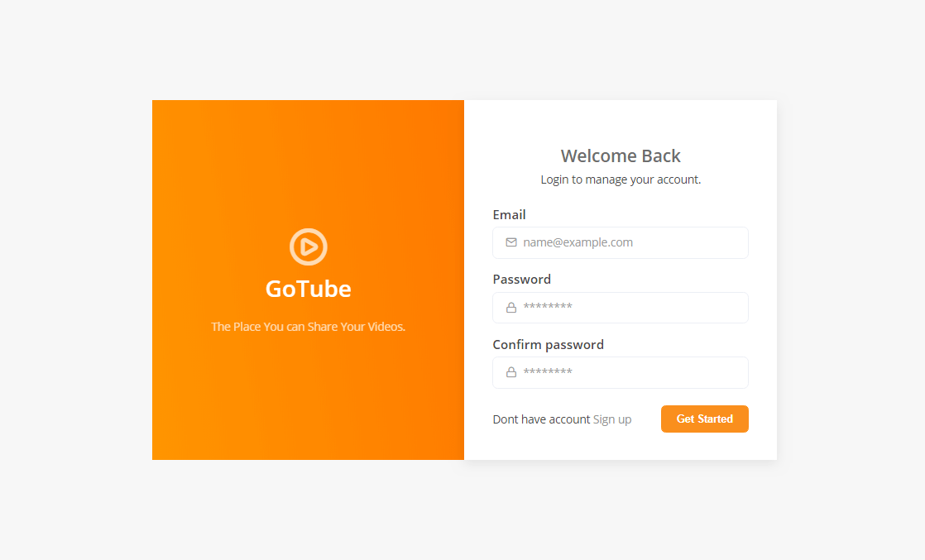
Task: Click the "Dont have account" text
Action: tap(541, 419)
